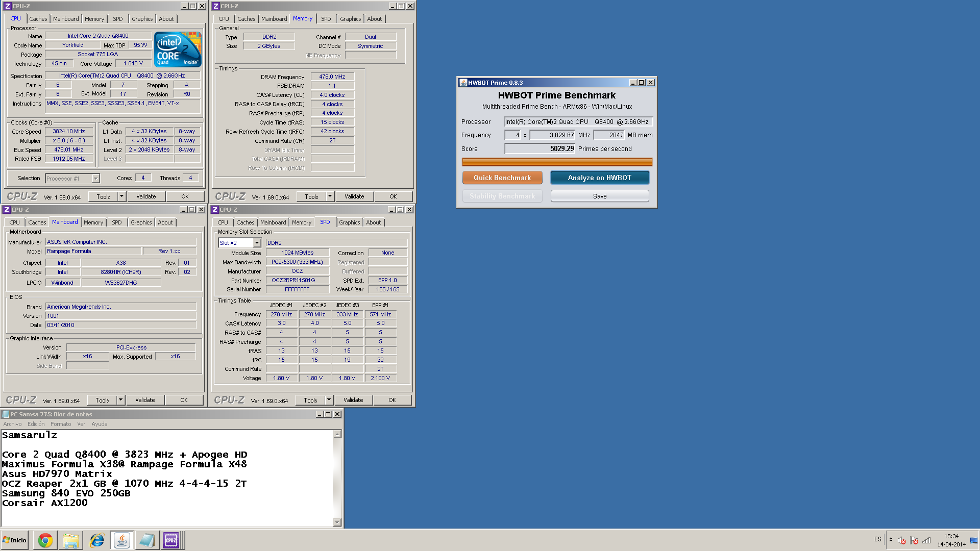The image size is (980, 551).
Task: Click the Name field Intel Core 2 Quad Q8400
Action: click(98, 36)
